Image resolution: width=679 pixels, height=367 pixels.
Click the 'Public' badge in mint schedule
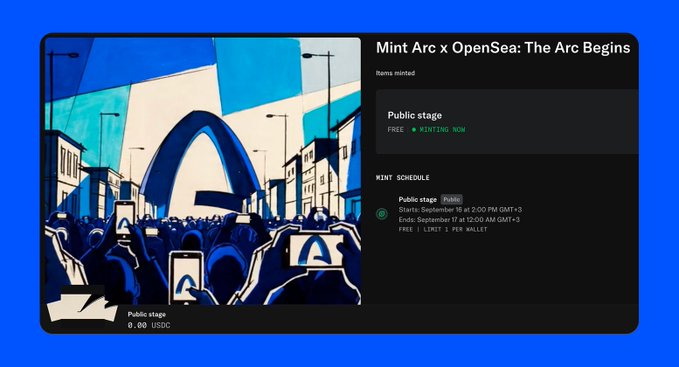[x=452, y=200]
